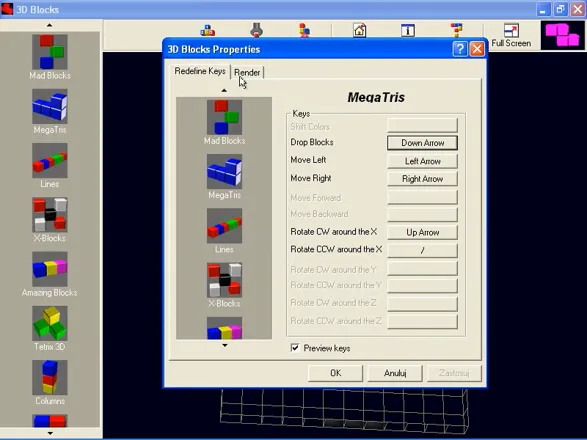Click main sidebar bottom down arrow
587x440 pixels.
point(50,433)
